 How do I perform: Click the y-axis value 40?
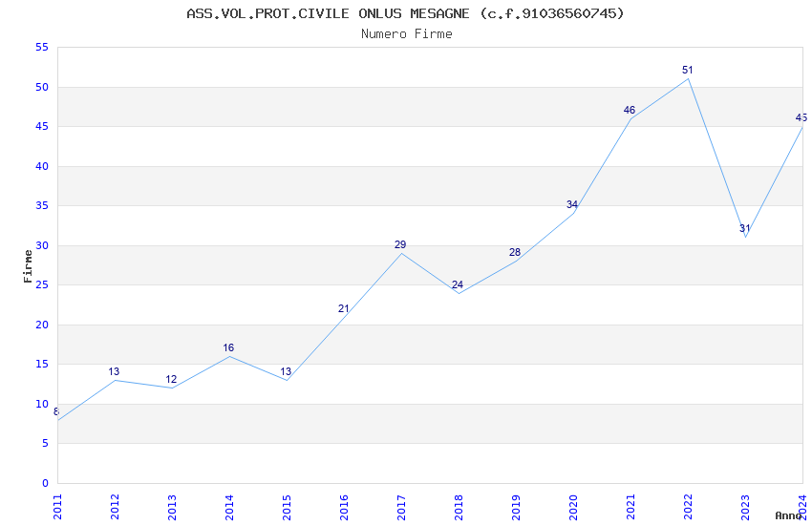click(42, 166)
